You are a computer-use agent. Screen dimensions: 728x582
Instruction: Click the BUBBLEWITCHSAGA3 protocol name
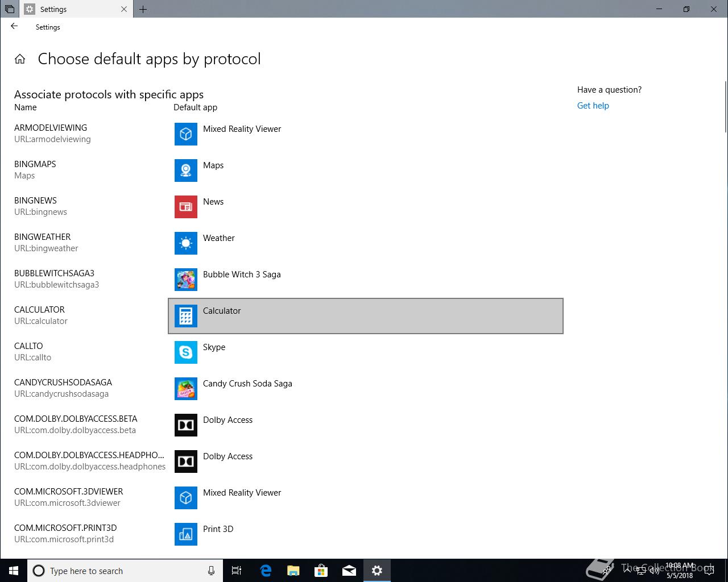[54, 273]
